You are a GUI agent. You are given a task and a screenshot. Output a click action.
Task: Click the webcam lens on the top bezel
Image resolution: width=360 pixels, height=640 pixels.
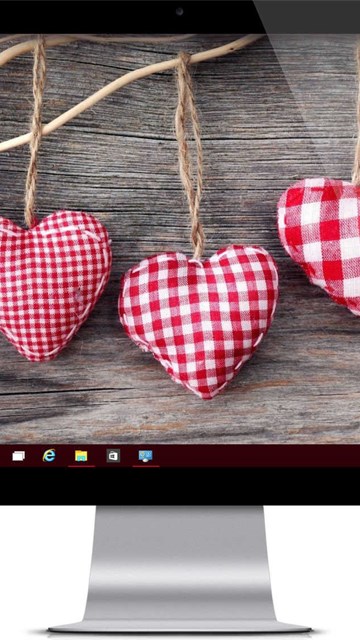tap(180, 11)
